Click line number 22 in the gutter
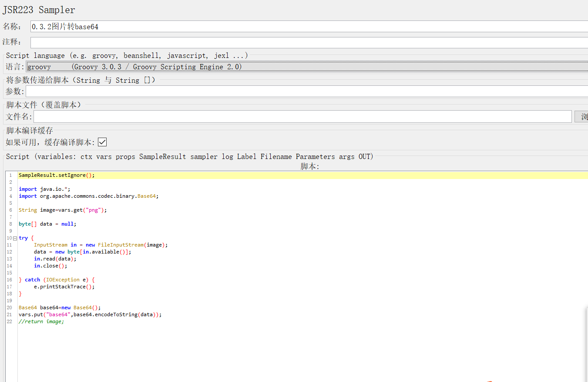 (x=10, y=321)
